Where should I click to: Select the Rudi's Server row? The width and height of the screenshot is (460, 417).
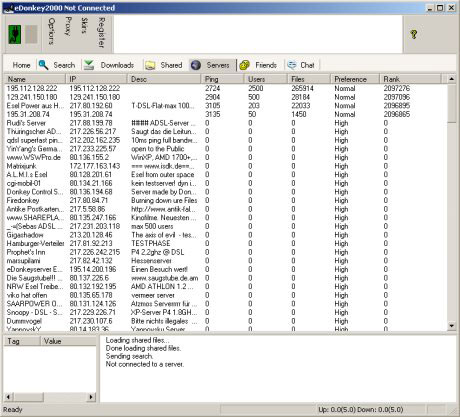(x=225, y=123)
